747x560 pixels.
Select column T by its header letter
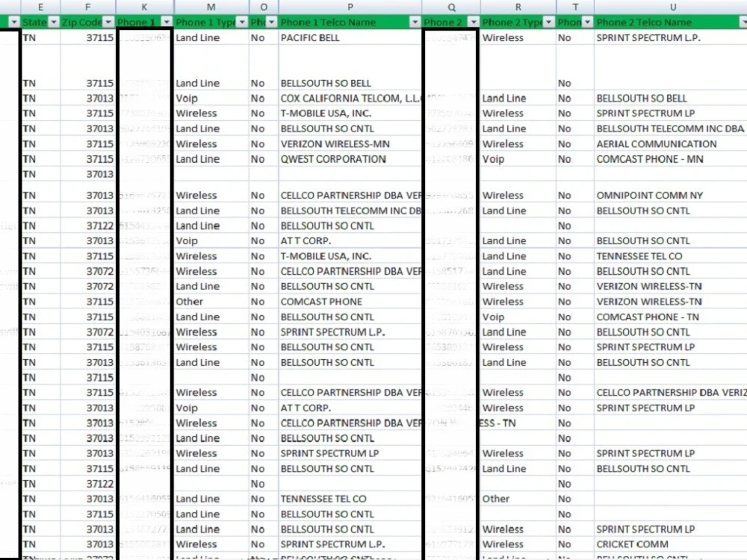point(575,7)
